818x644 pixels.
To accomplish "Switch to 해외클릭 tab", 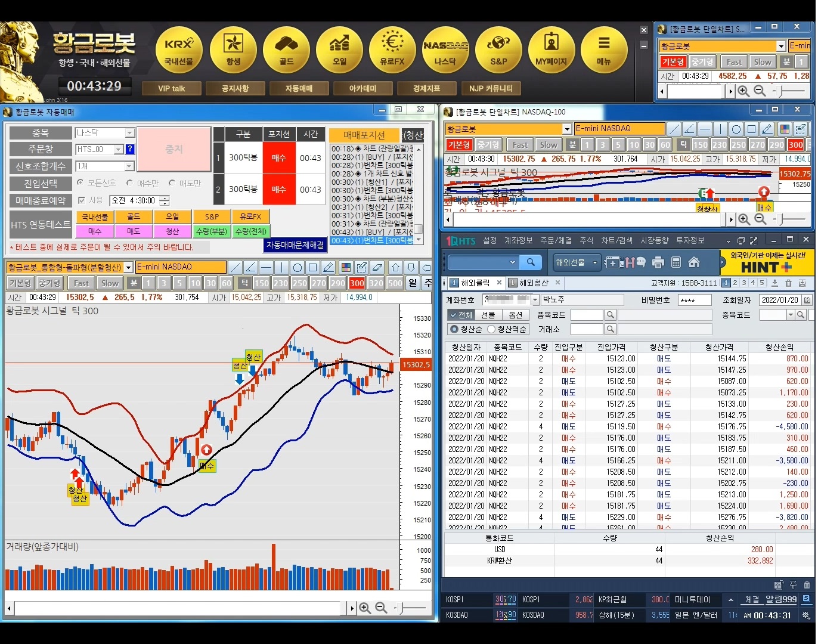I will click(x=475, y=283).
